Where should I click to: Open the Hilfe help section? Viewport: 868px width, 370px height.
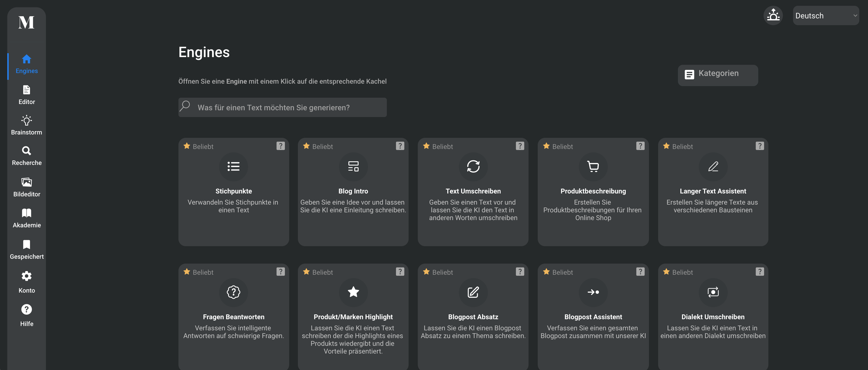(27, 316)
